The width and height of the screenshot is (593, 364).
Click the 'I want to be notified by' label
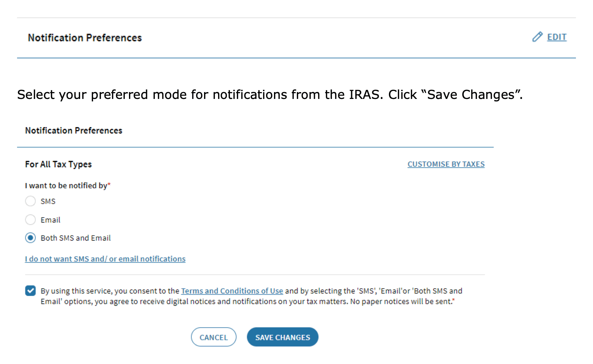tap(66, 186)
